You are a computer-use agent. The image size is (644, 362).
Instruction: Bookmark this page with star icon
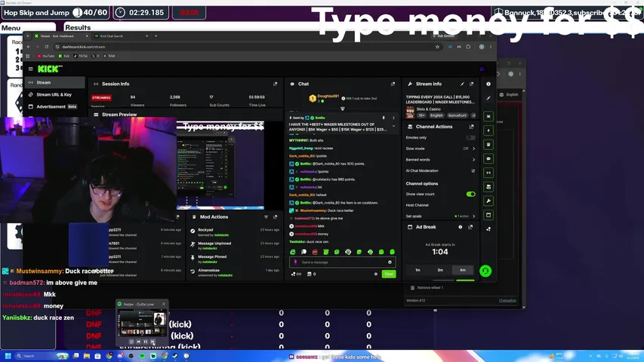pyautogui.click(x=437, y=47)
